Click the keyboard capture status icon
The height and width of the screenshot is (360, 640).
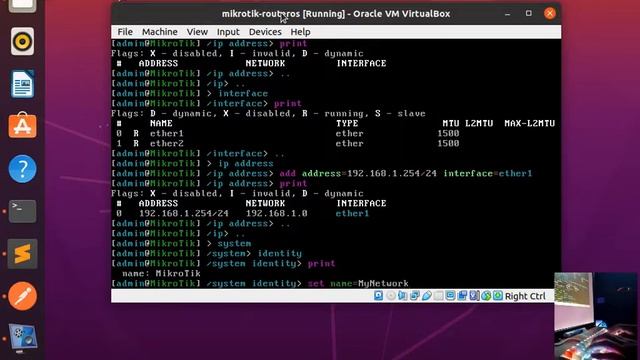(x=498, y=296)
